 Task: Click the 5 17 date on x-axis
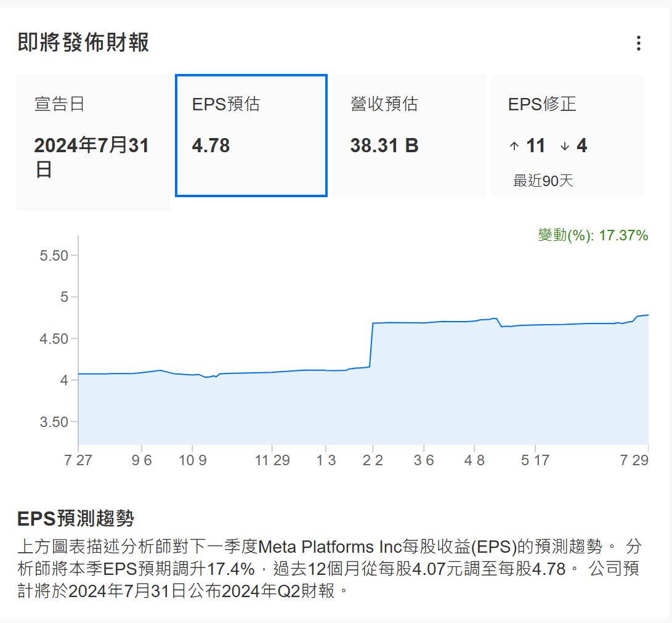coord(534,461)
